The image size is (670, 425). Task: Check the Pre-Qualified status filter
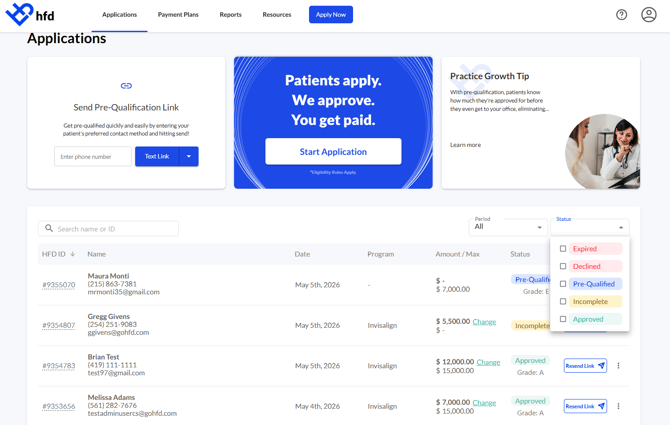pyautogui.click(x=563, y=284)
